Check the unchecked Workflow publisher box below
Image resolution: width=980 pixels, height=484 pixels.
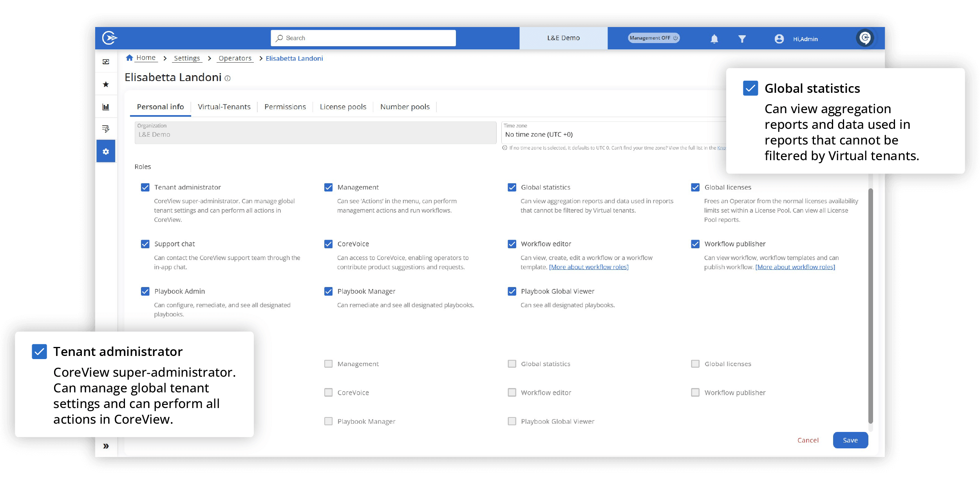(x=695, y=392)
